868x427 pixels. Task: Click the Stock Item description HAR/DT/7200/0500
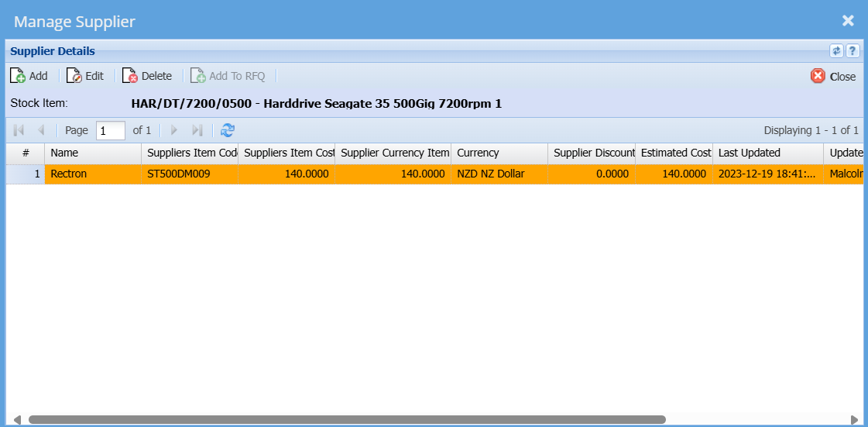317,103
